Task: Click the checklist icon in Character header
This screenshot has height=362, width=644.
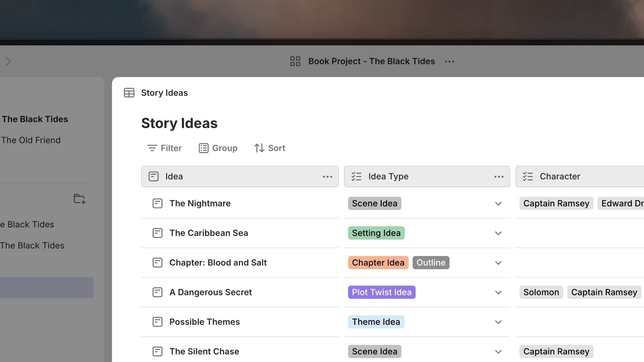Action: pyautogui.click(x=528, y=176)
